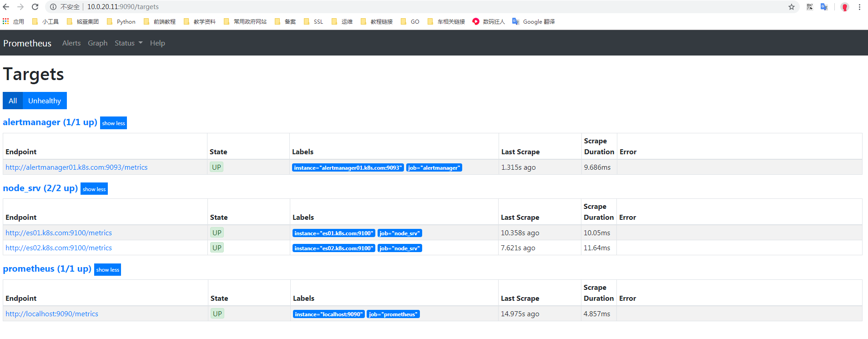Click the job="alertmanager" label badge

click(434, 168)
